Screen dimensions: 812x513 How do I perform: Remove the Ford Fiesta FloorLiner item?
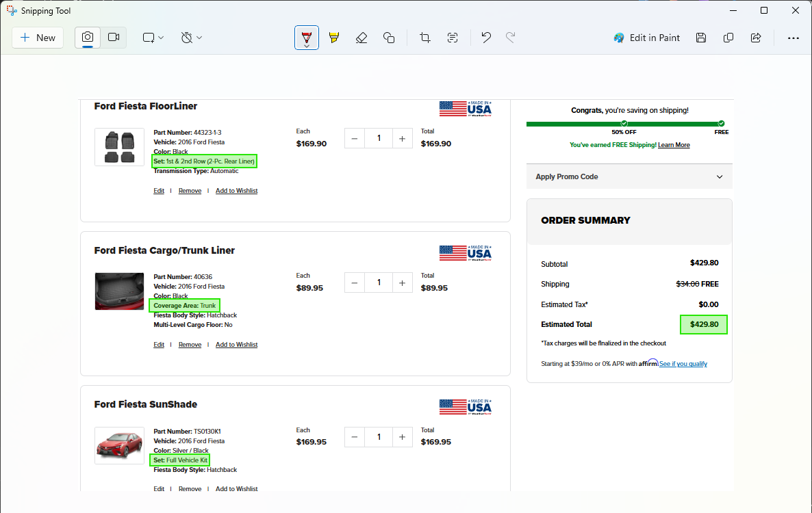coord(190,191)
